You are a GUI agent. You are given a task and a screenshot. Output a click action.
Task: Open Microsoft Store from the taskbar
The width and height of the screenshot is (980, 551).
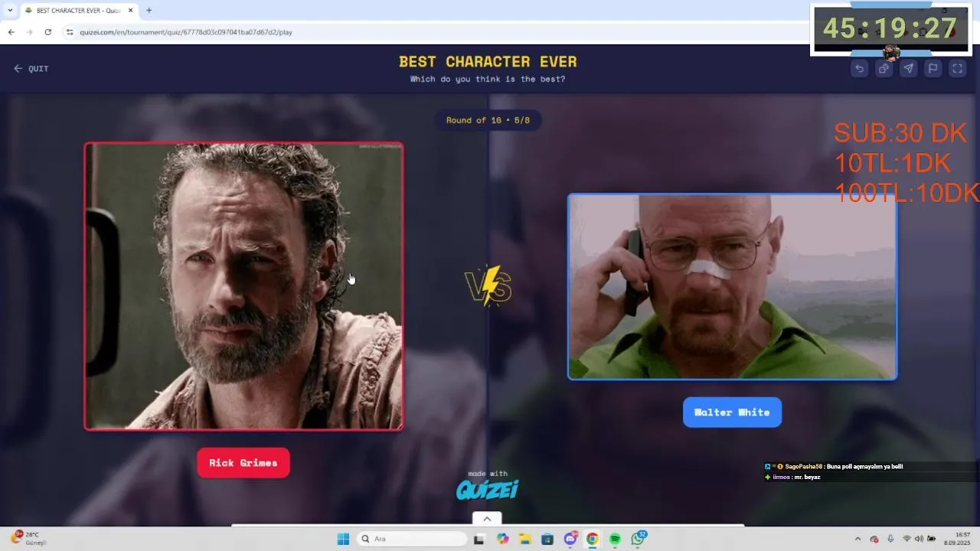click(x=547, y=539)
